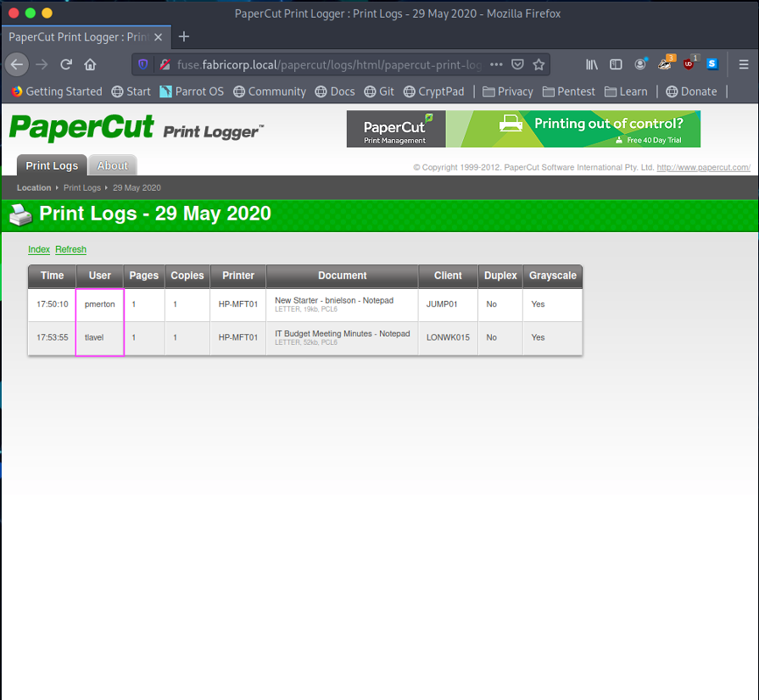
Task: Bookmark this page with the star icon
Action: 539,64
